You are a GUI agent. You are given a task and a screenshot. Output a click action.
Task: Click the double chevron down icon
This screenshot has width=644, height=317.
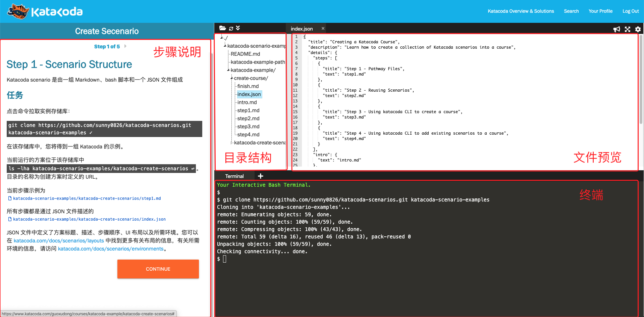(238, 28)
